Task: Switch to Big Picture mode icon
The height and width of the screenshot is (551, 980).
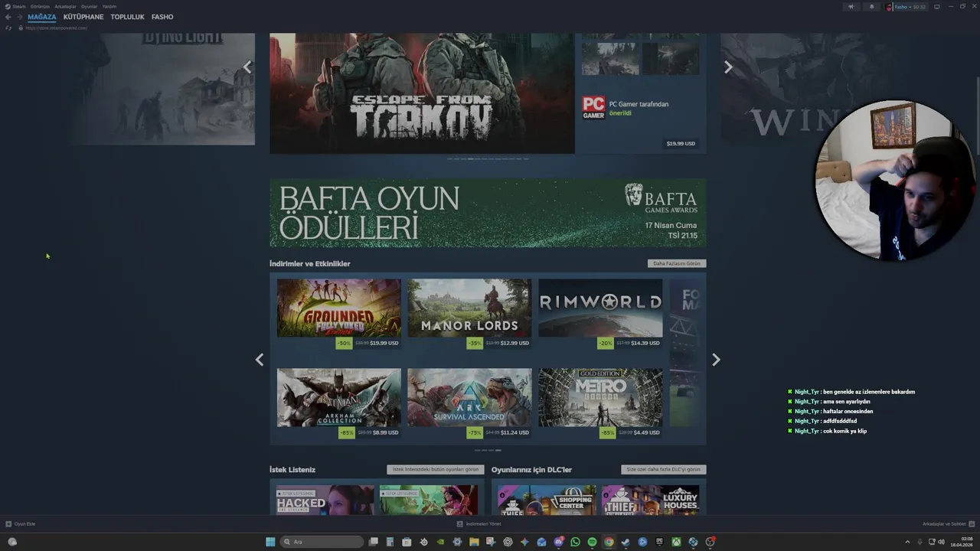Action: click(936, 7)
